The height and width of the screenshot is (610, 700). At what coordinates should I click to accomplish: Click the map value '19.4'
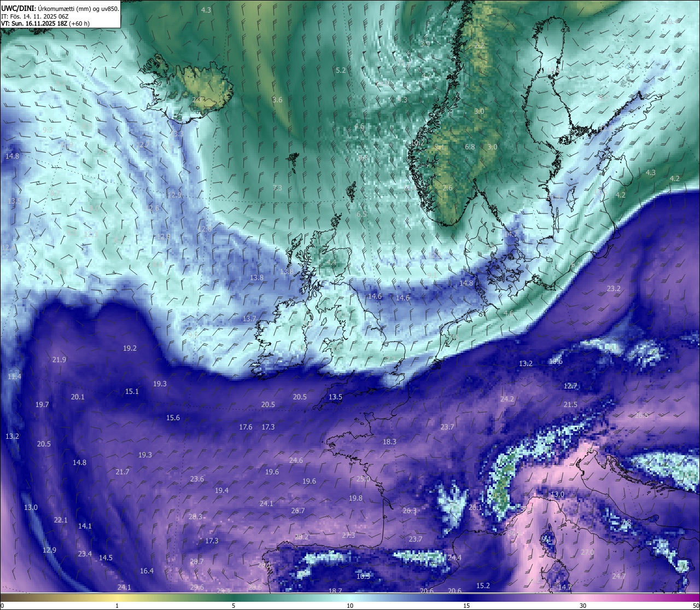coord(221,490)
